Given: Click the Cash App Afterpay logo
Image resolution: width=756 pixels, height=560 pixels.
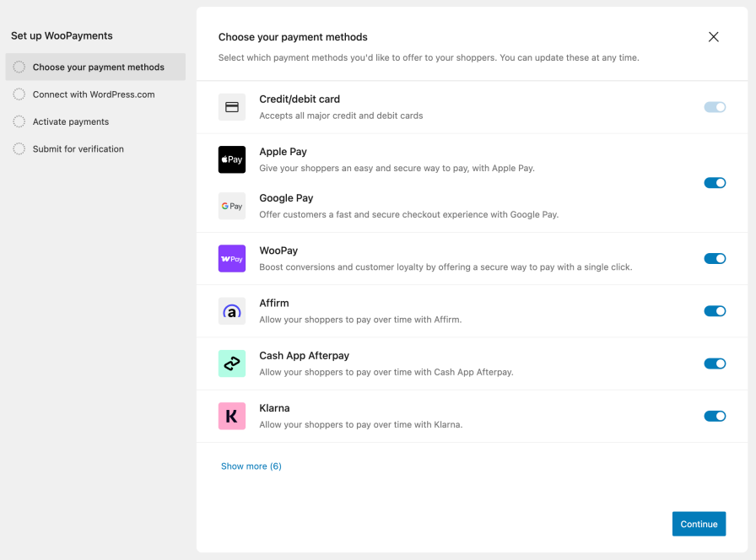Looking at the screenshot, I should (x=232, y=363).
